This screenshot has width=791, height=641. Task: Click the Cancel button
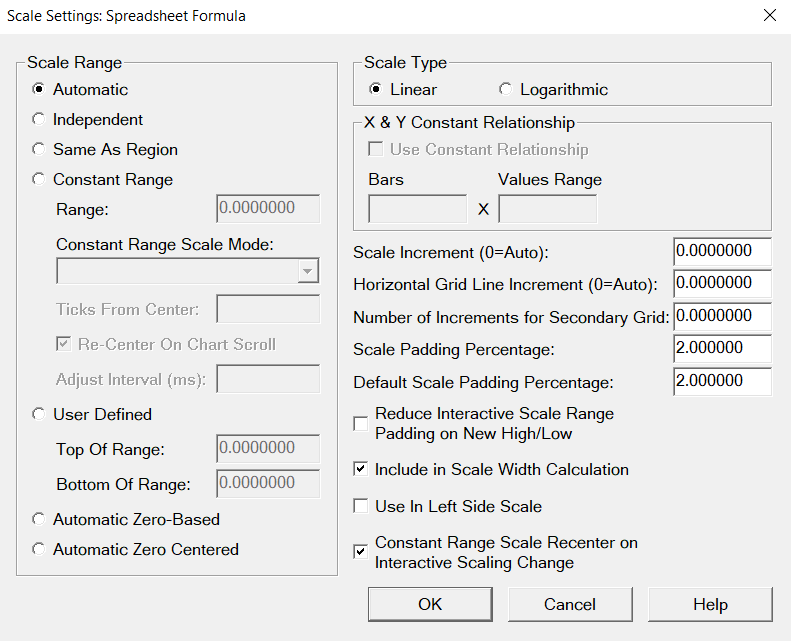(x=570, y=604)
